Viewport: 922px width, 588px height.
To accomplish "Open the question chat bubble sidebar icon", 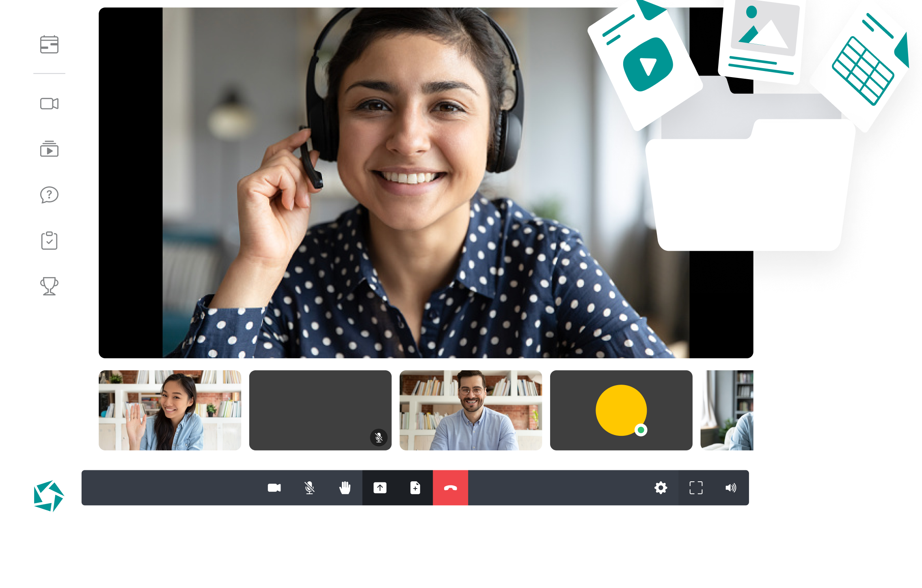I will point(49,195).
